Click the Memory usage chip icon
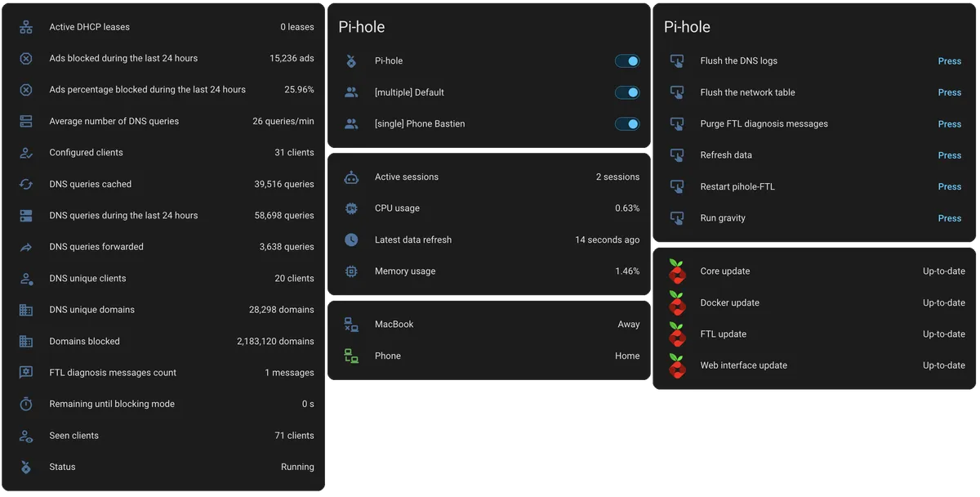 [351, 271]
